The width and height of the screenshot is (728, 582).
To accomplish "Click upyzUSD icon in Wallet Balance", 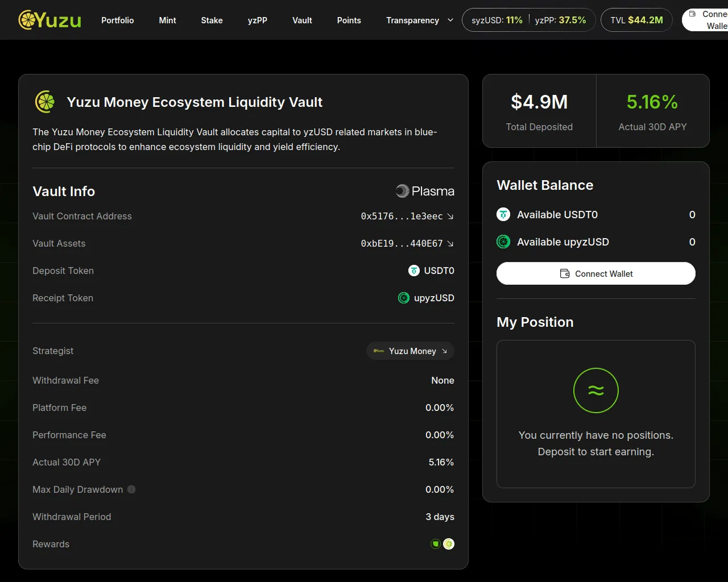I will click(503, 242).
